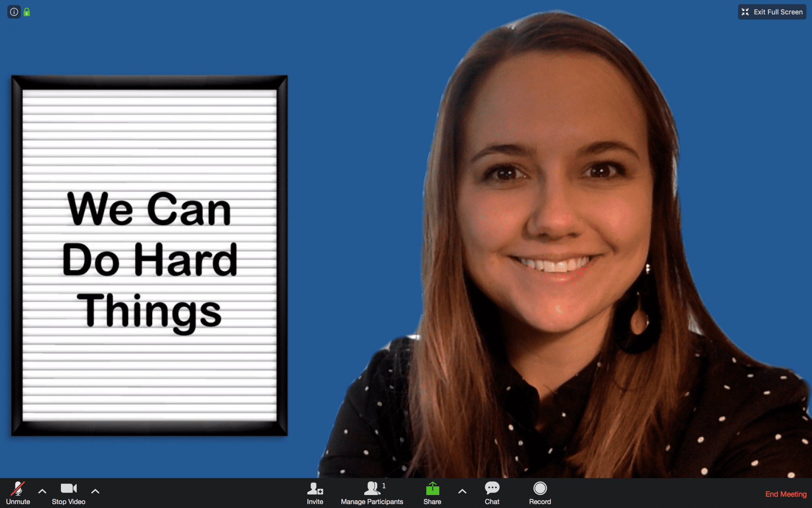Select Chat from the meeting toolbar
Screen dimensions: 812x508
[x=492, y=492]
